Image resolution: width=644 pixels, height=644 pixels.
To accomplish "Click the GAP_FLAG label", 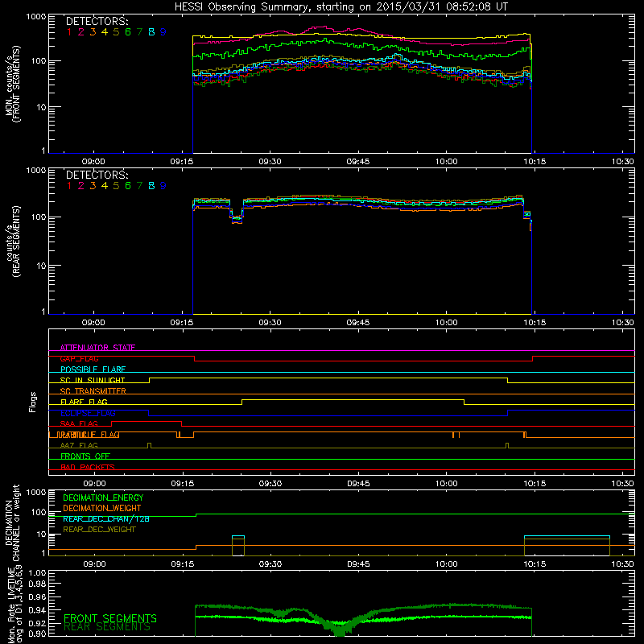I will pyautogui.click(x=79, y=358).
